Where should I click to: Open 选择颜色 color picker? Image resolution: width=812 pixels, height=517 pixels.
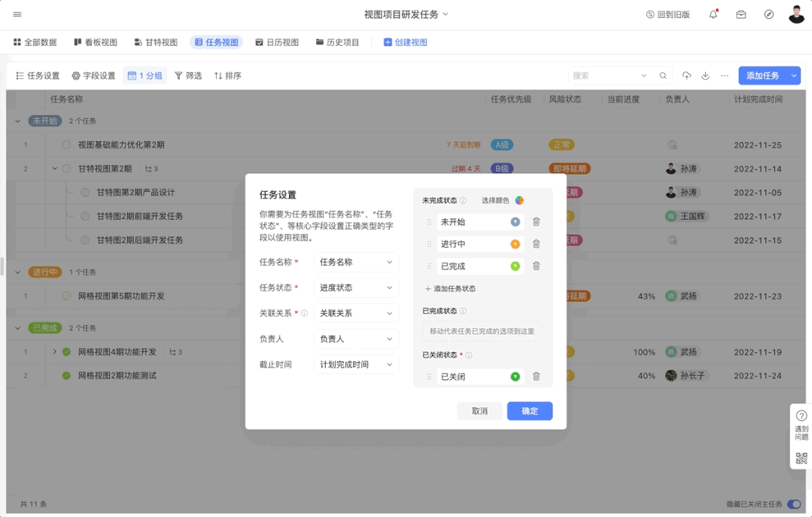(x=519, y=200)
